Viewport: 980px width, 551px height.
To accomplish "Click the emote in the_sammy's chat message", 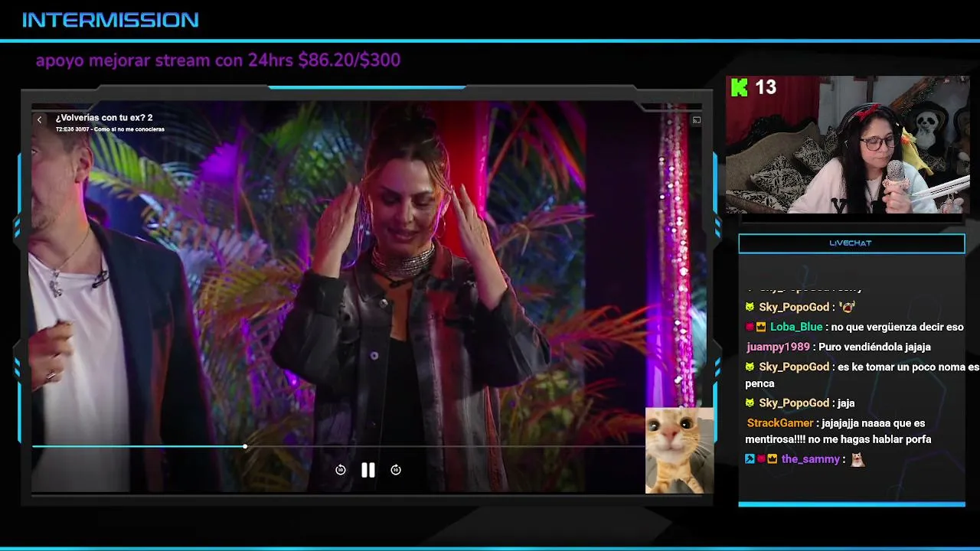I will pyautogui.click(x=857, y=459).
